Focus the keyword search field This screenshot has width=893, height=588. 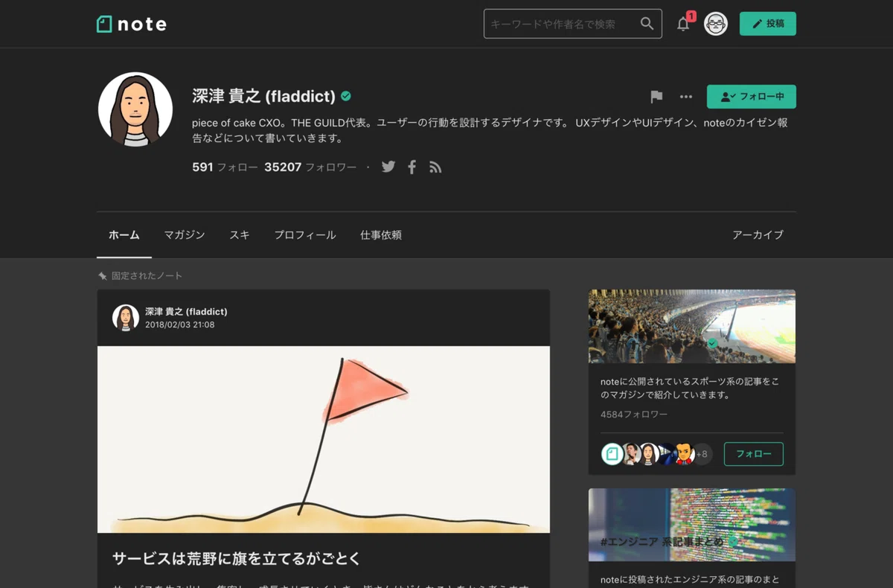pyautogui.click(x=572, y=24)
